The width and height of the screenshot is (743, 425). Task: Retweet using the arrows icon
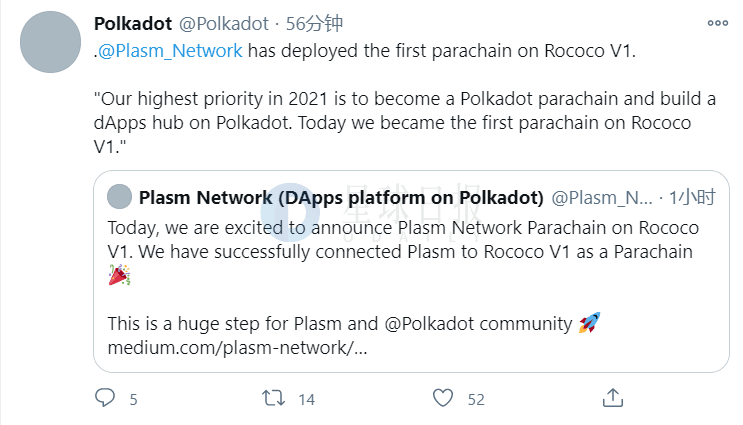pyautogui.click(x=273, y=398)
